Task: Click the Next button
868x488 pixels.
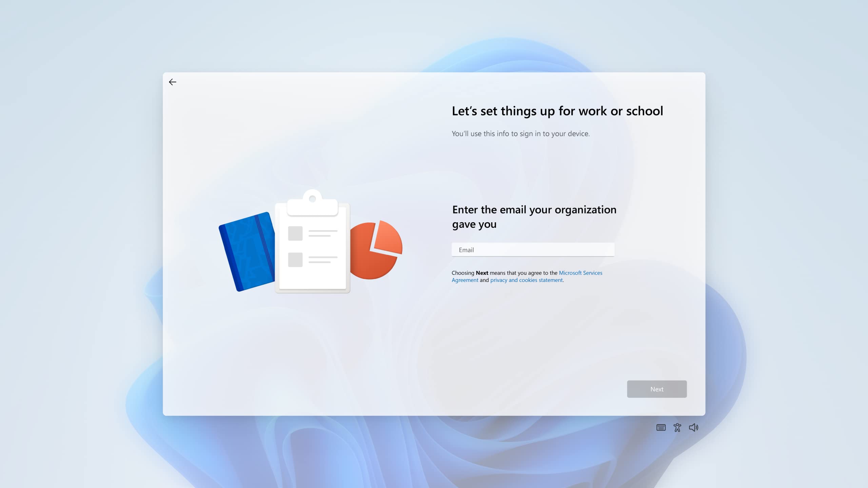Action: point(657,389)
